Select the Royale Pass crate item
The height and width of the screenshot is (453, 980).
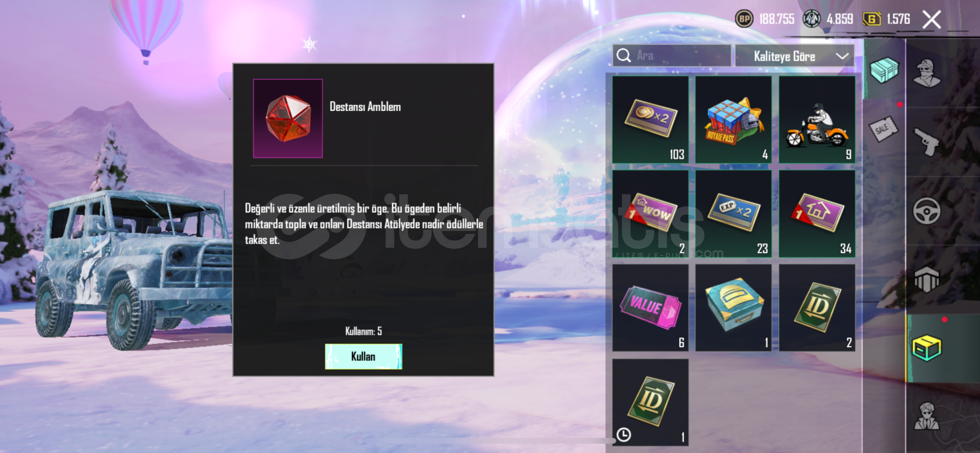coord(733,120)
